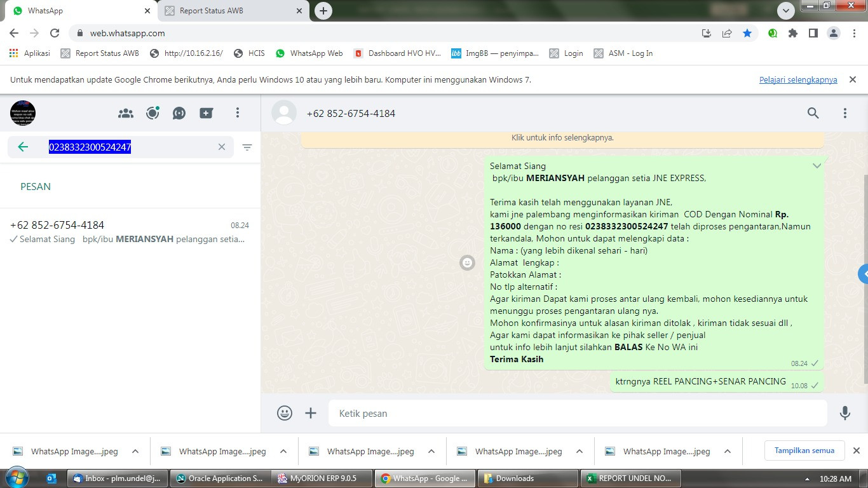
Task: Open Outlook Inbox taskbar item
Action: coord(118,478)
